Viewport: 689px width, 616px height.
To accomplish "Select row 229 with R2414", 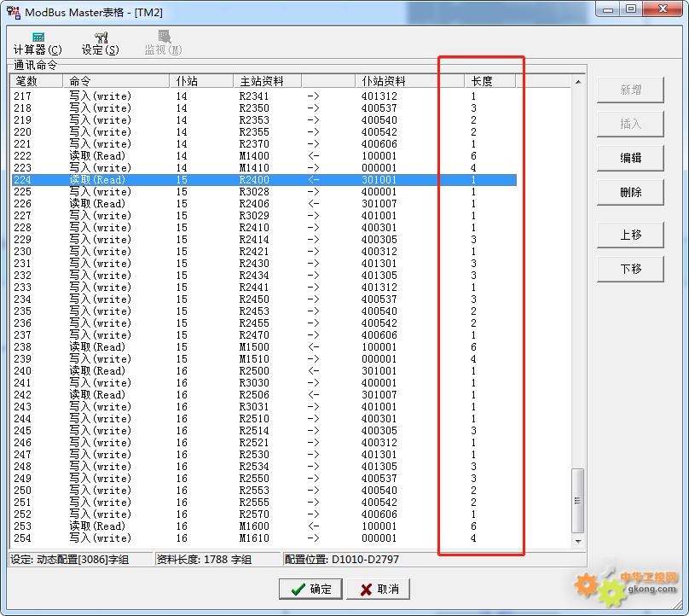I will coord(263,239).
